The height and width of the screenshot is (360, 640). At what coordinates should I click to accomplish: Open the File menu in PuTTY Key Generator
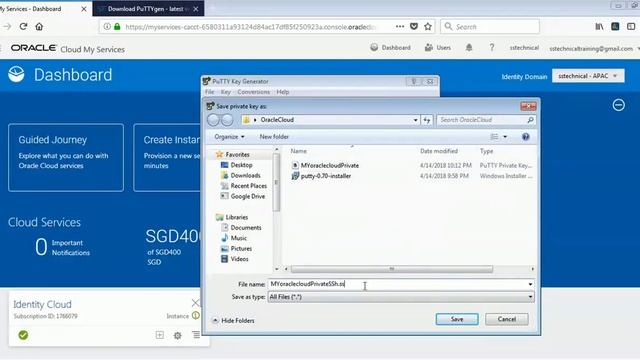(x=210, y=92)
